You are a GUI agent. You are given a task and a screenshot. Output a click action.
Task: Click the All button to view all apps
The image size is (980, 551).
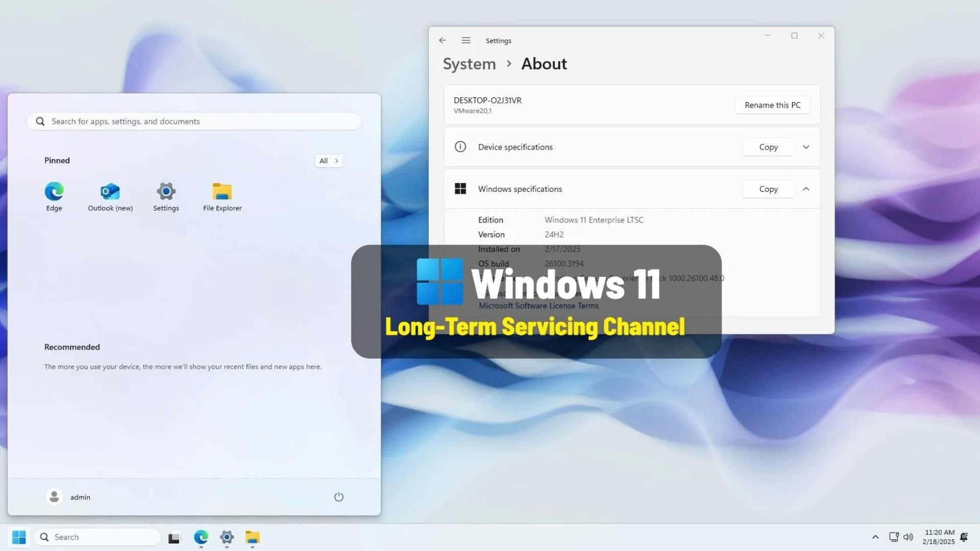[x=328, y=161]
